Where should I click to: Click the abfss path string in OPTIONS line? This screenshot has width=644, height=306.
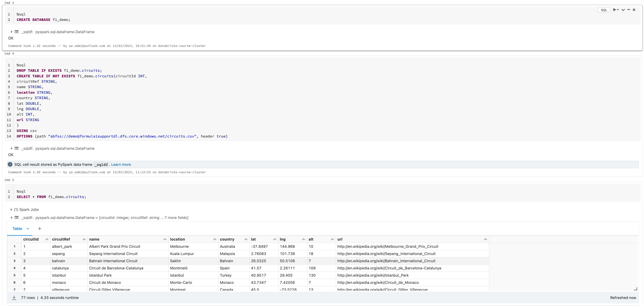[x=122, y=136]
